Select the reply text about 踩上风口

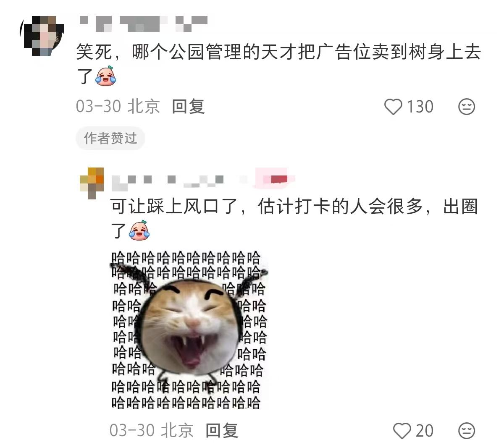294,218
